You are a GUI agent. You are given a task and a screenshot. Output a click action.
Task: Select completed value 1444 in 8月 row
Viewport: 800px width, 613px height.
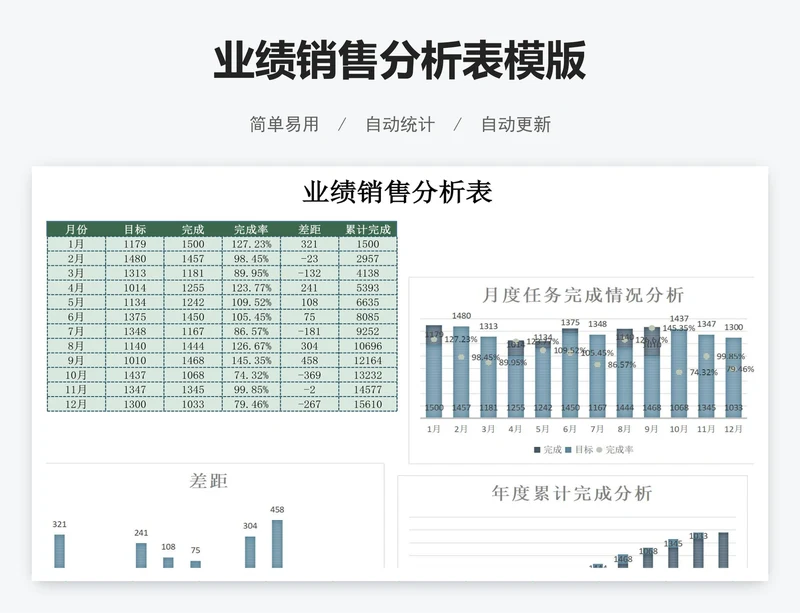point(193,346)
